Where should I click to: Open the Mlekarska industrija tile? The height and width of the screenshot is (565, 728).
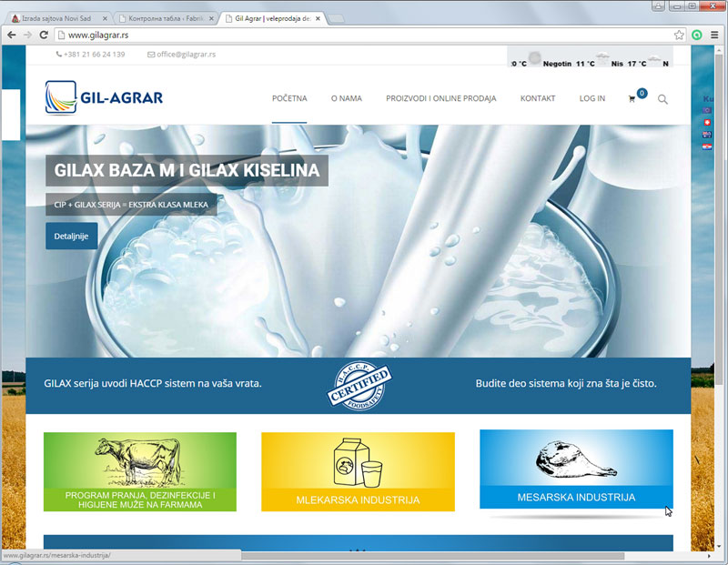click(x=358, y=471)
